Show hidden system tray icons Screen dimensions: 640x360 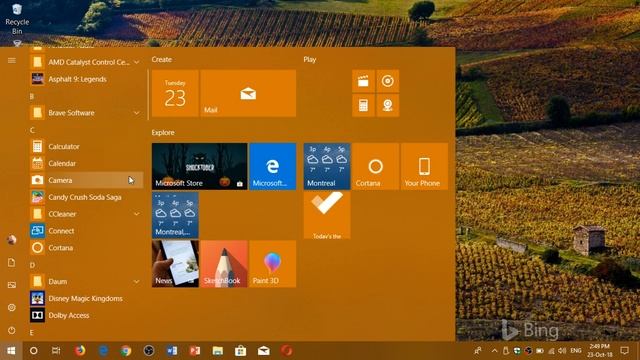point(495,351)
